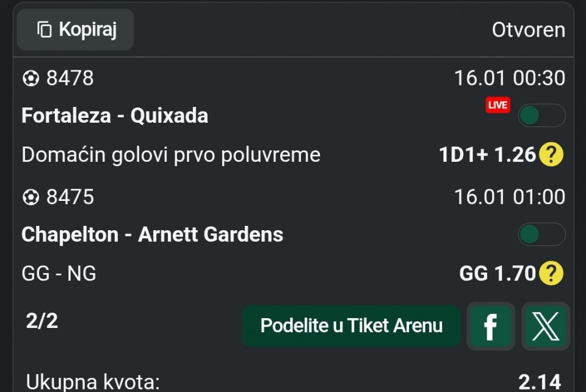Click the soccer ball icon next to 8475

coord(31,197)
